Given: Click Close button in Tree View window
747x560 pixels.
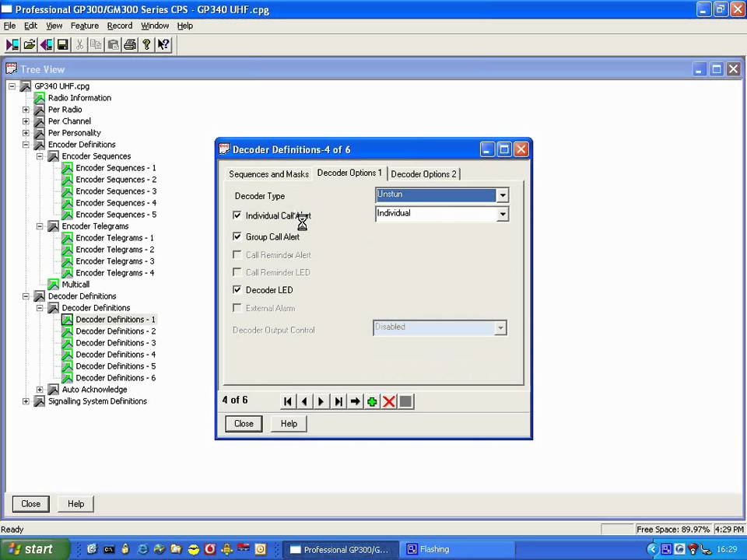Looking at the screenshot, I should coord(30,504).
